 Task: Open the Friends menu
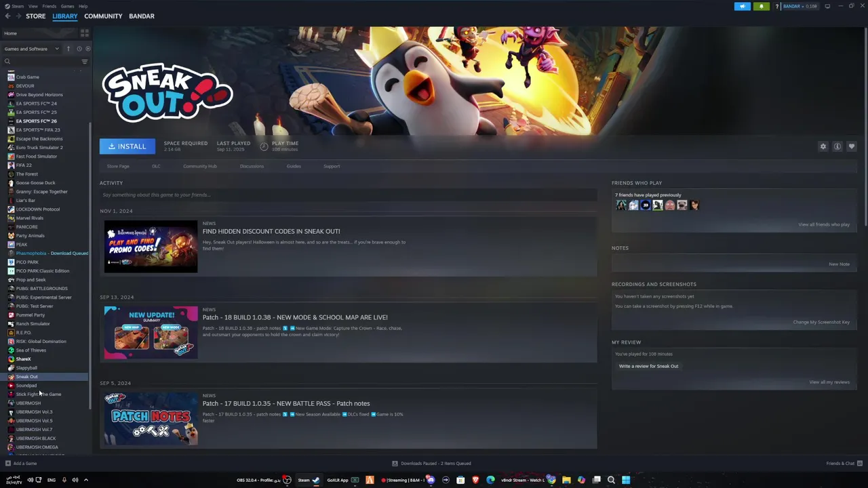pos(50,6)
